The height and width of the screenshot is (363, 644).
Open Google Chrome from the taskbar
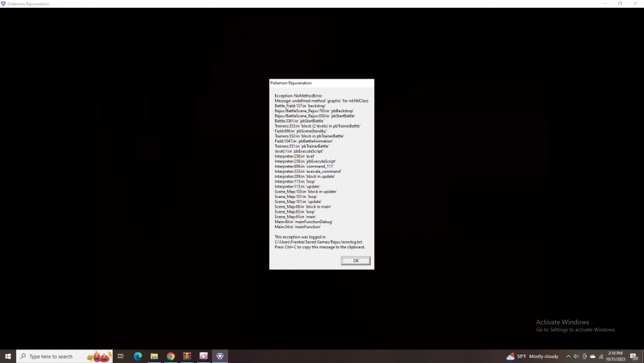point(171,356)
